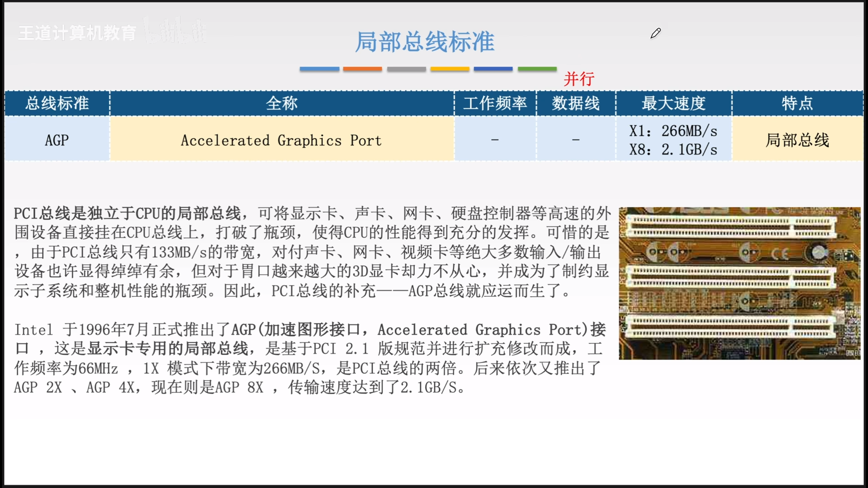Click the 全称 column header
The width and height of the screenshot is (868, 488).
281,103
